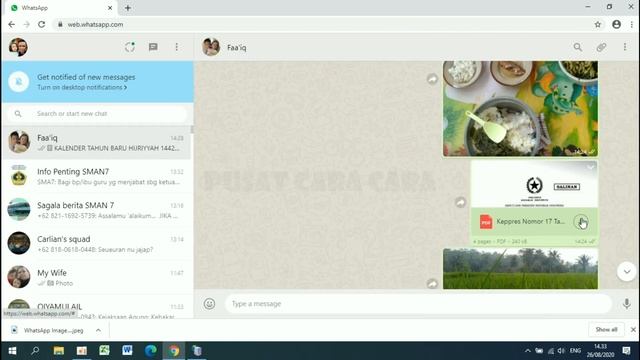Forward the food photo message
Image resolution: width=640 pixels, height=360 pixels.
pyautogui.click(x=432, y=79)
